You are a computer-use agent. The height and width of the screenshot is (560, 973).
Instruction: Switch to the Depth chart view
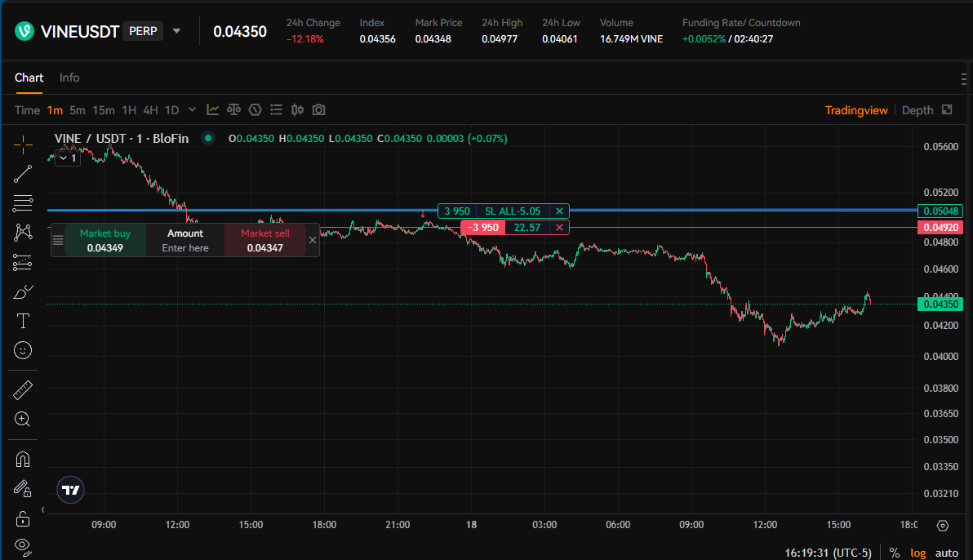917,110
